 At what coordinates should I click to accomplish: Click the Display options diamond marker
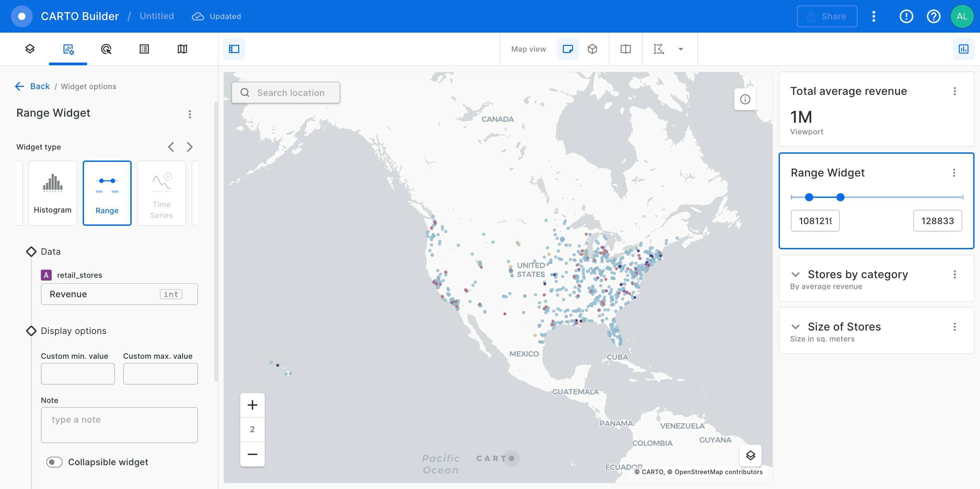(x=31, y=331)
